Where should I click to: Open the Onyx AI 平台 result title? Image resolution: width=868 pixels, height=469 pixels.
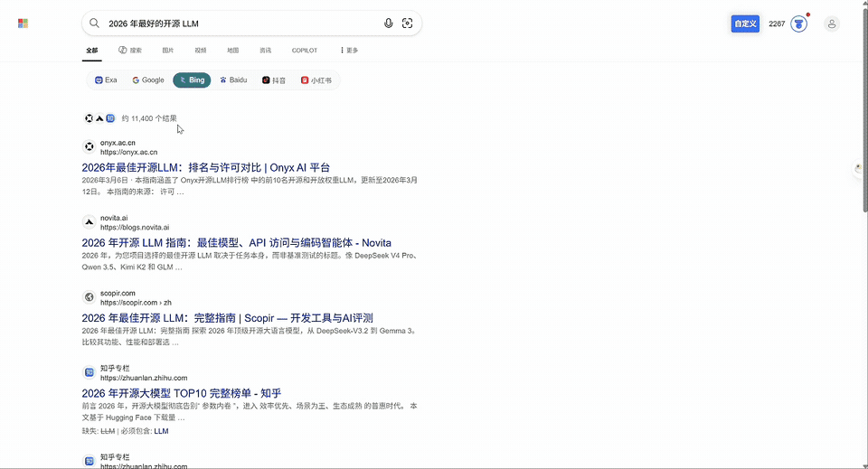(206, 167)
